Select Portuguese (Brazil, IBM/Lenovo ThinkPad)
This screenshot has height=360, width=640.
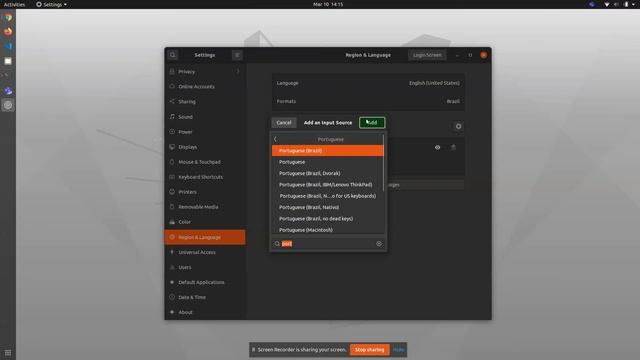[327, 184]
